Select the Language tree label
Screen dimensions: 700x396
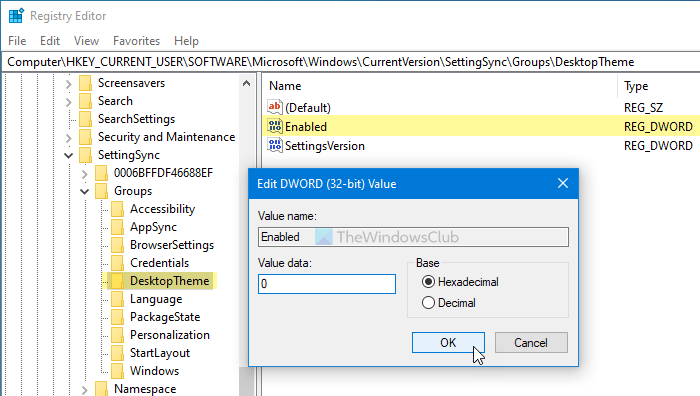point(156,299)
